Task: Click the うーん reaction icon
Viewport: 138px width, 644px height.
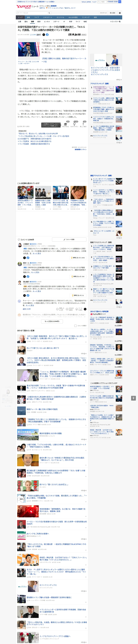Action: (77, 309)
